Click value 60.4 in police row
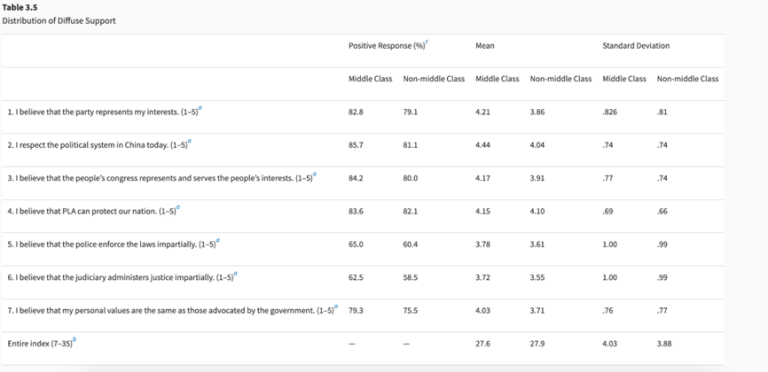768x372 pixels. (410, 244)
